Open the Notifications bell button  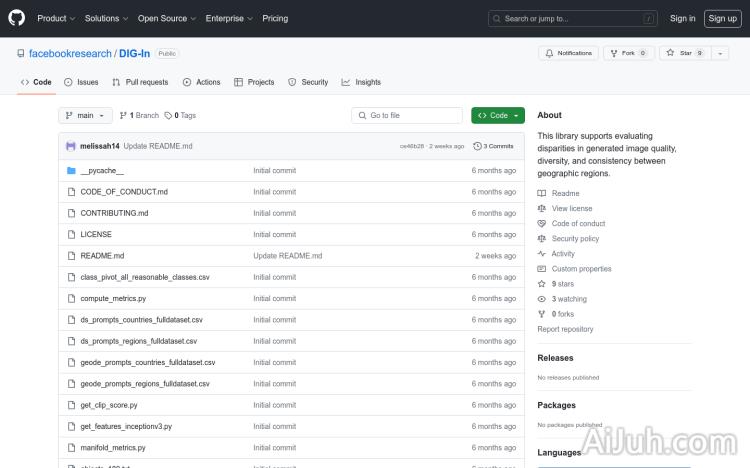[x=569, y=53]
